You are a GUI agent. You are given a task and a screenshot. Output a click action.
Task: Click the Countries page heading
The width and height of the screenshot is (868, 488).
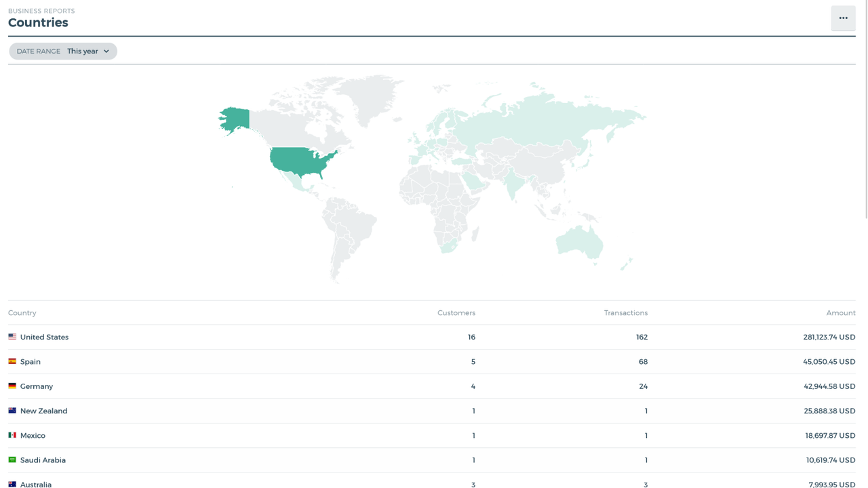tap(38, 22)
